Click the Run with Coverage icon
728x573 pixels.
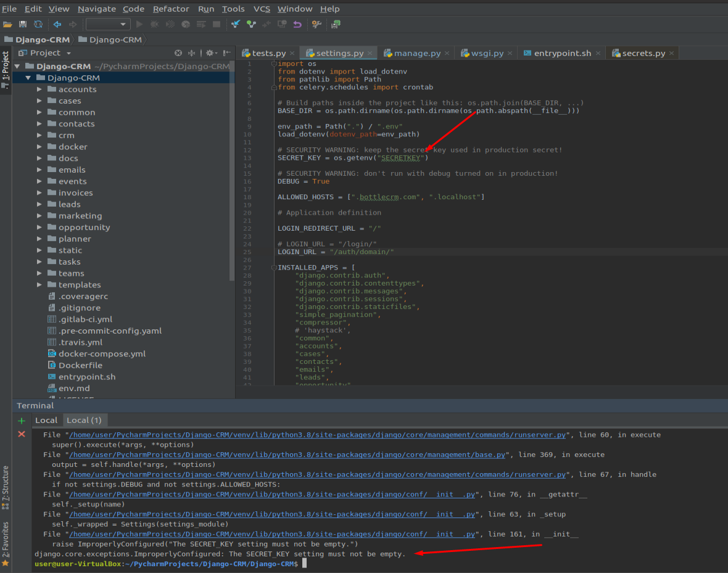pyautogui.click(x=170, y=24)
